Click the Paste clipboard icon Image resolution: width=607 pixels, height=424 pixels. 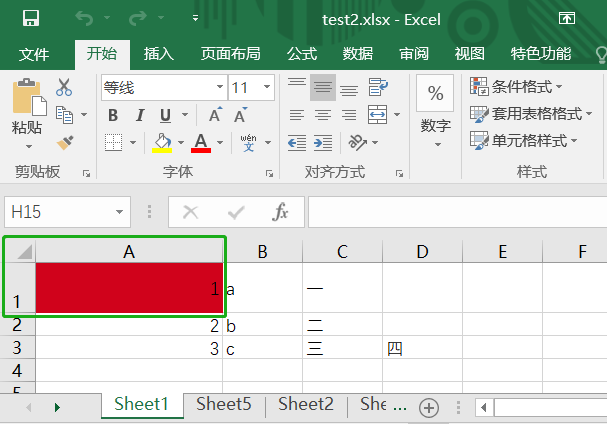pyautogui.click(x=27, y=100)
